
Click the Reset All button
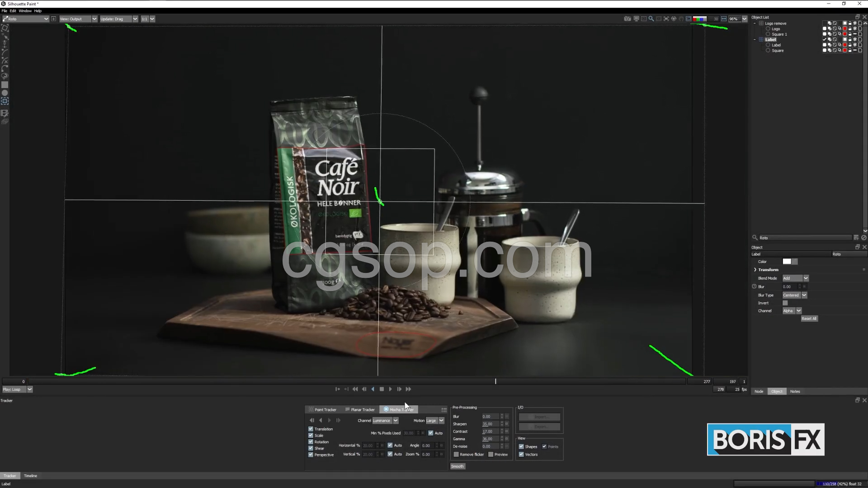pyautogui.click(x=809, y=319)
